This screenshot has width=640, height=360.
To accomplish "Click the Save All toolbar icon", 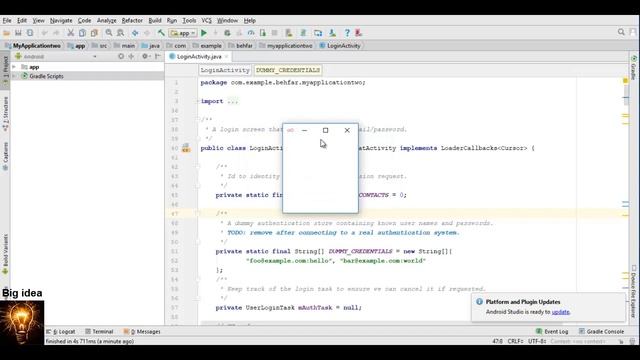I will pos(18,33).
